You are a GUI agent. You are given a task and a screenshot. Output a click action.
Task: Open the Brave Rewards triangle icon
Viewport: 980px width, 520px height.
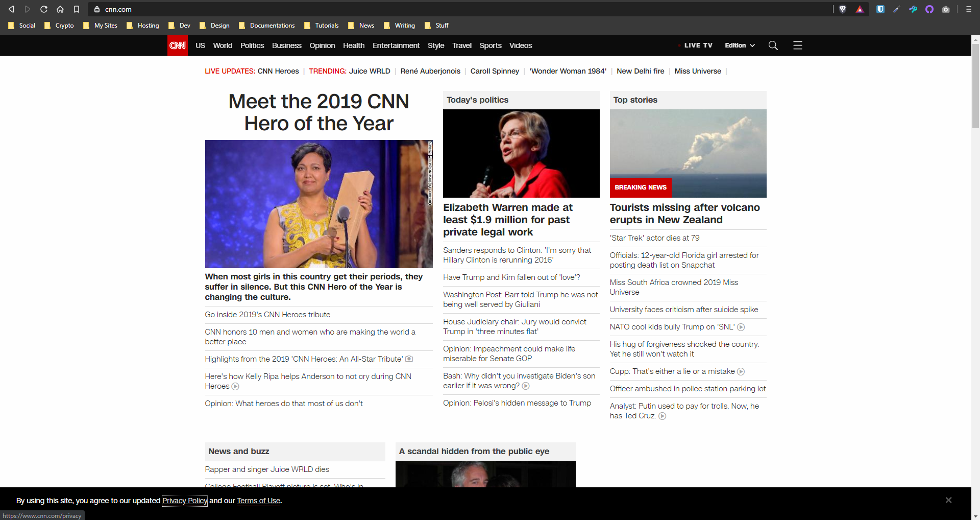point(860,9)
